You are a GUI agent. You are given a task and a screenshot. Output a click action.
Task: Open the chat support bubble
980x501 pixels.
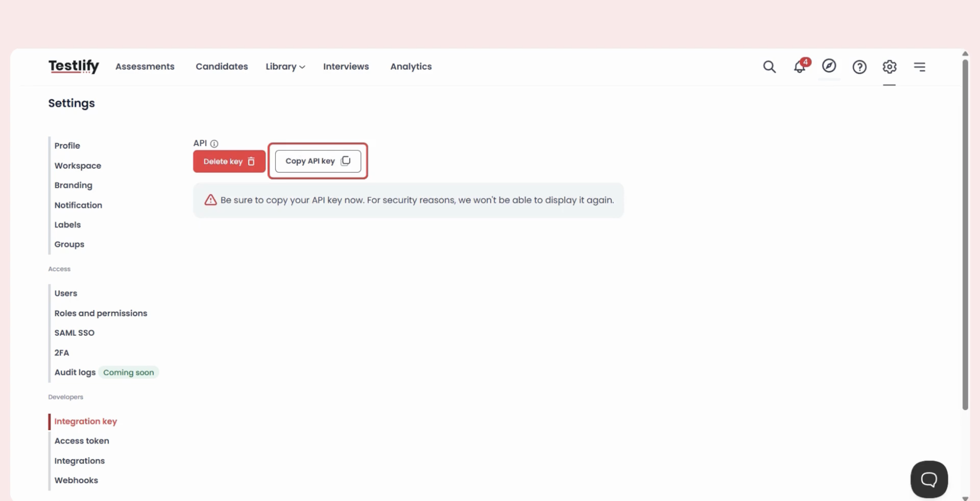coord(929,479)
